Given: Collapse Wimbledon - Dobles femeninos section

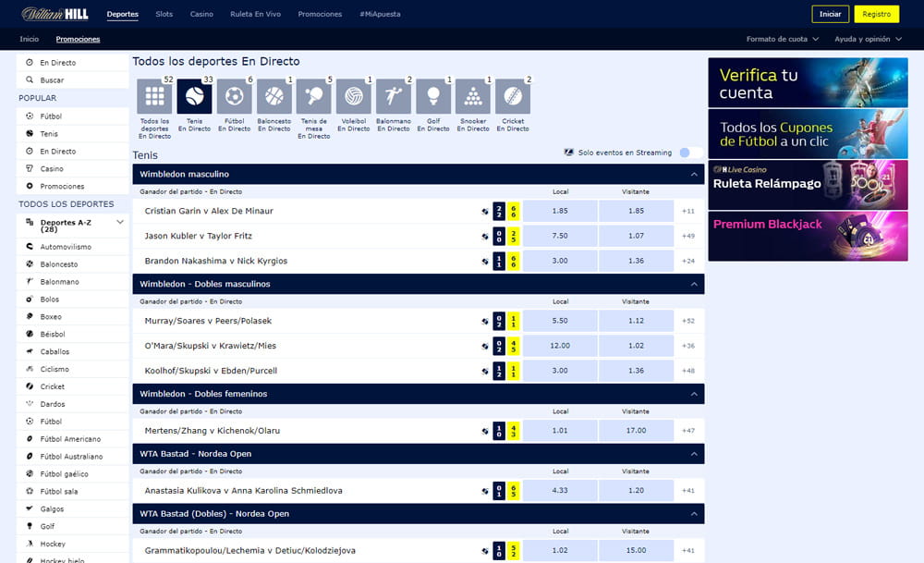Looking at the screenshot, I should pos(694,394).
